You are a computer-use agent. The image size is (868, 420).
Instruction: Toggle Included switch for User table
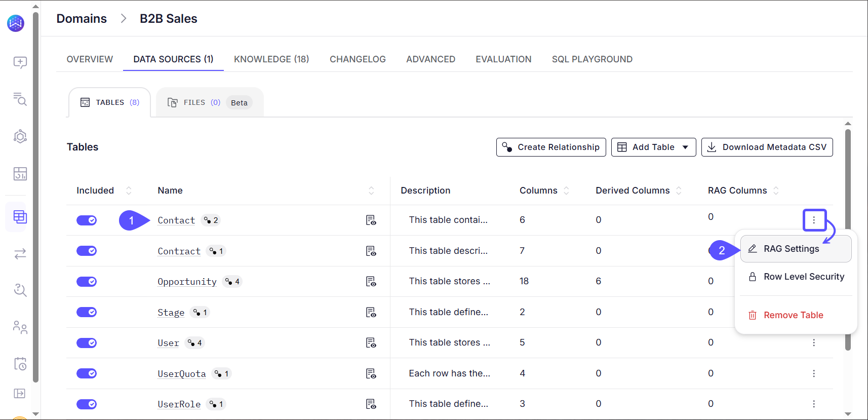point(87,343)
